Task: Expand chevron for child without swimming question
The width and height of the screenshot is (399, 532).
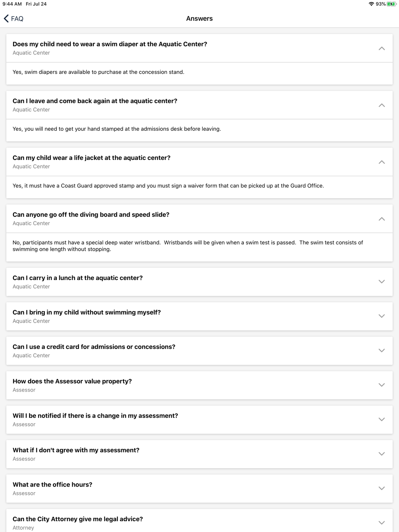Action: [381, 316]
